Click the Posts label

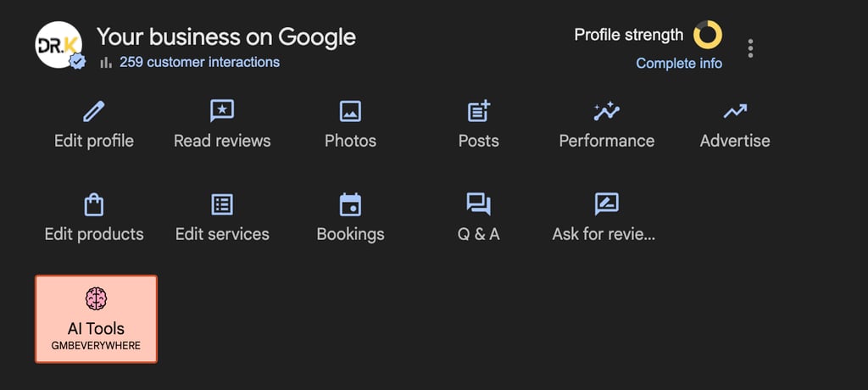479,141
